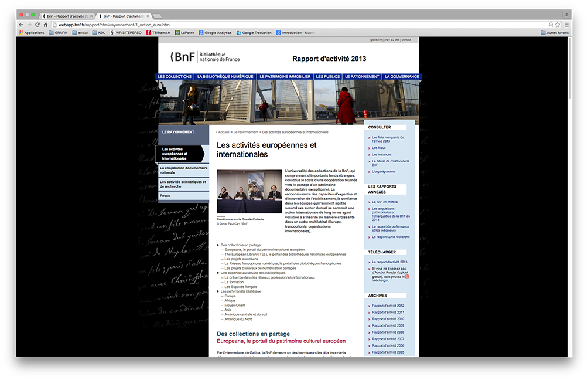Screen dimensions: 588x380
Task: Open L'organigramme link
Action: (x=383, y=172)
